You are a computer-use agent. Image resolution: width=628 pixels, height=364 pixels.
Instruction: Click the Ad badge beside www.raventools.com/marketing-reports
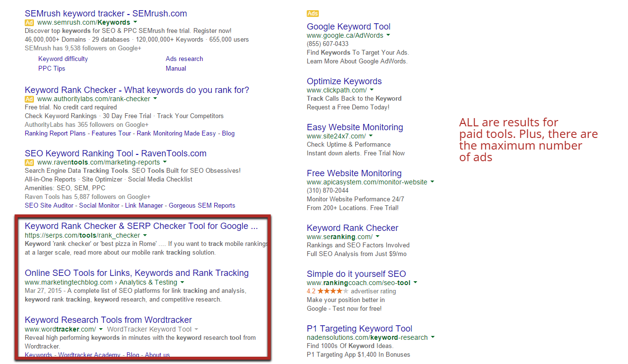click(29, 162)
